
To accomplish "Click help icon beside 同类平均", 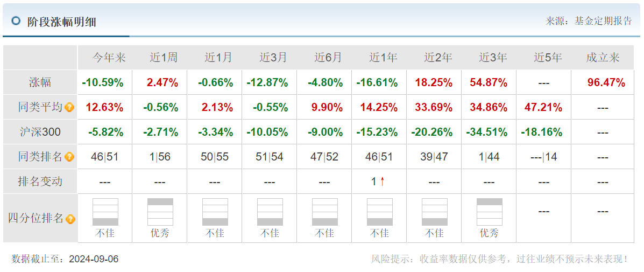I will 69,108.
